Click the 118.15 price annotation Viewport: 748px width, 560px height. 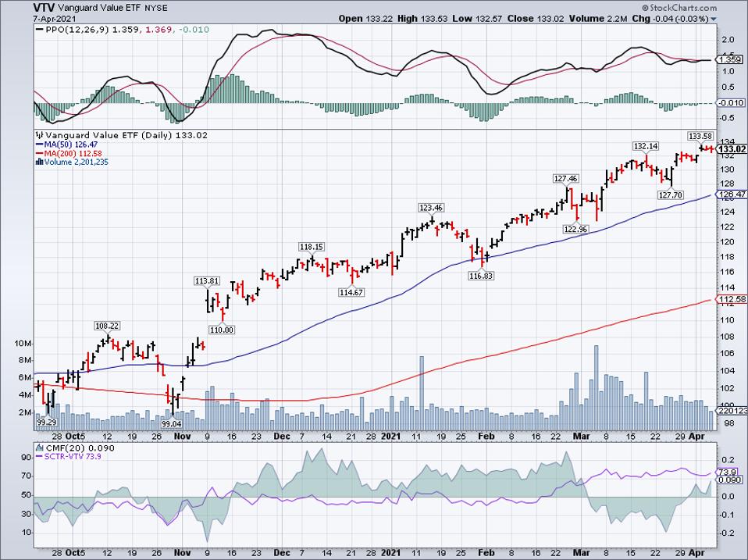pos(311,247)
